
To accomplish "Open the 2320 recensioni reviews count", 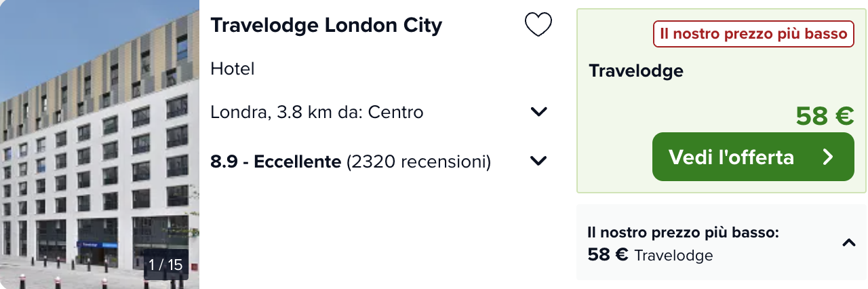I will pos(418,161).
